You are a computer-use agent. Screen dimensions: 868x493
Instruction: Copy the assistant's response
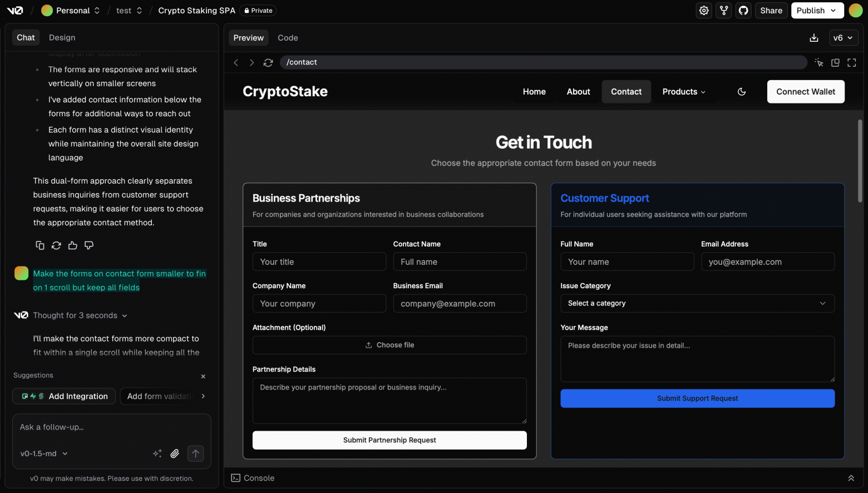coord(40,245)
